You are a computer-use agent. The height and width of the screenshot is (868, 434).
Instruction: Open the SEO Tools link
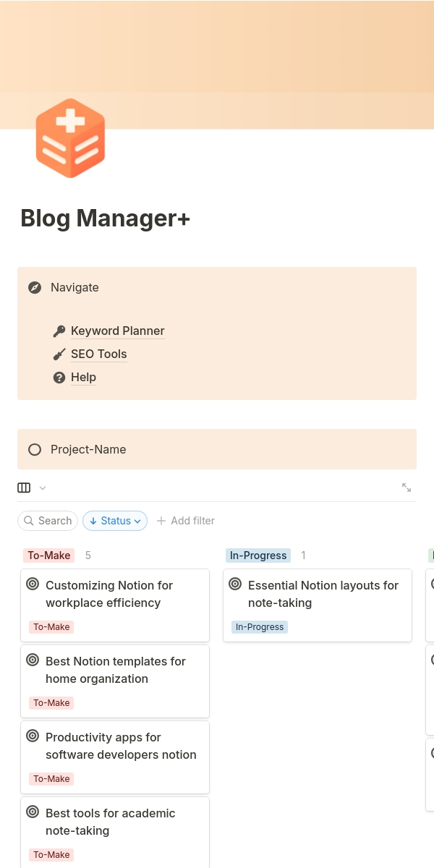point(99,354)
